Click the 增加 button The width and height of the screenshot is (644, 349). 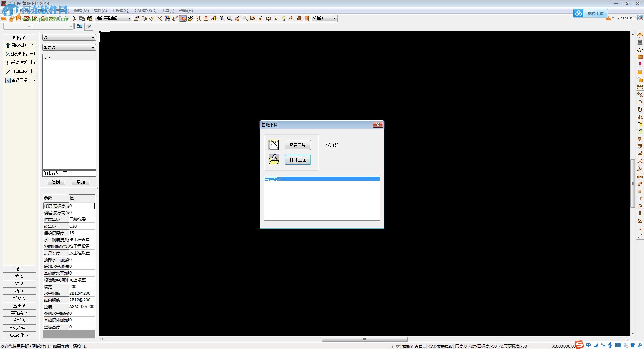pos(81,182)
